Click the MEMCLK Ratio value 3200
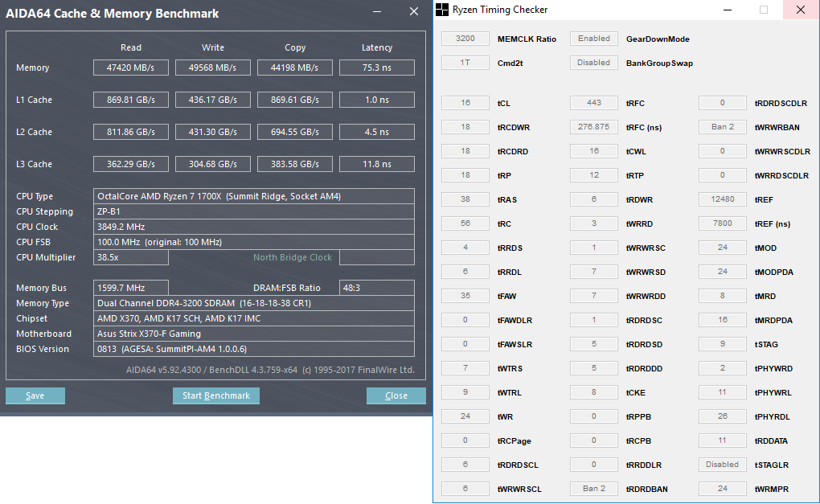The image size is (820, 504). pos(465,38)
